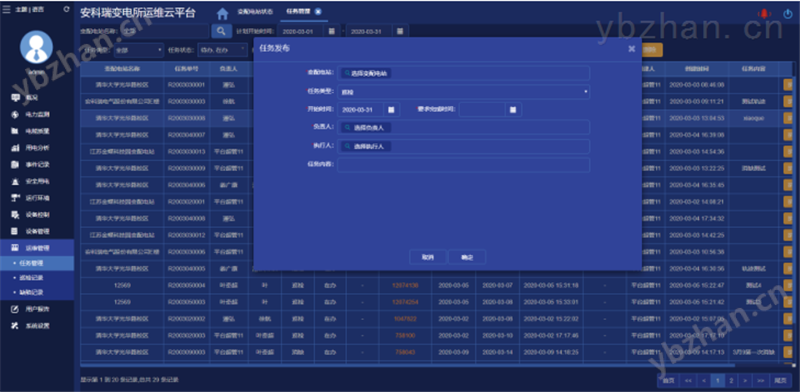Click the hamburger menu icon at top left
Screen dimensions: 800x392
(7, 9)
